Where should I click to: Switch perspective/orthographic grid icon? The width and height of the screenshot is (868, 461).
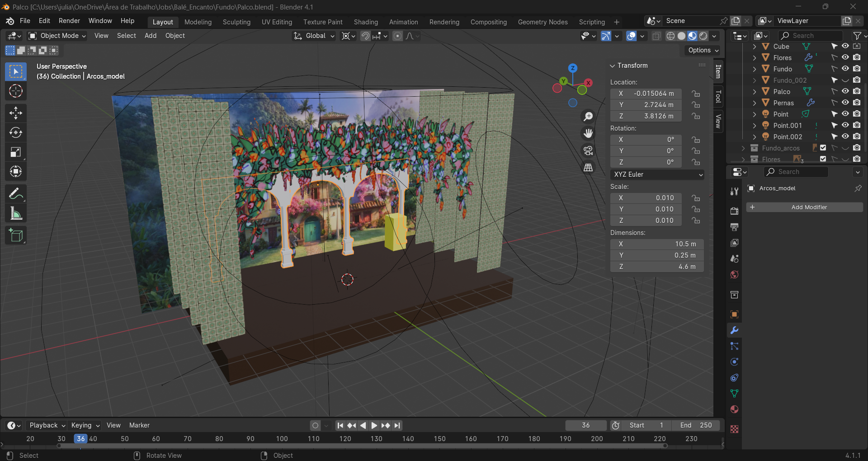(x=588, y=167)
